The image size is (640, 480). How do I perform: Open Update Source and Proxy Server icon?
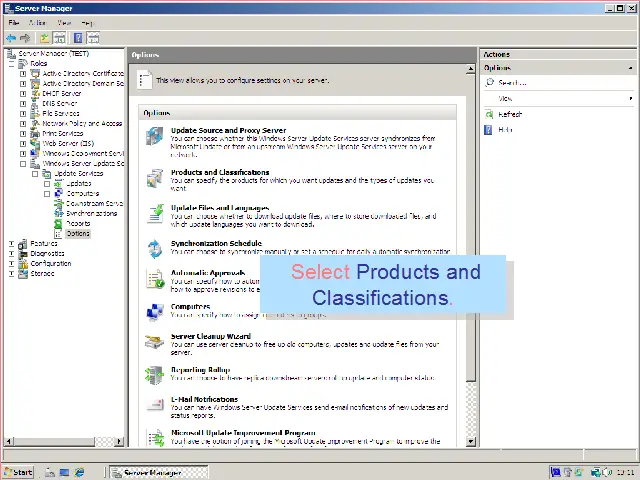pyautogui.click(x=155, y=136)
